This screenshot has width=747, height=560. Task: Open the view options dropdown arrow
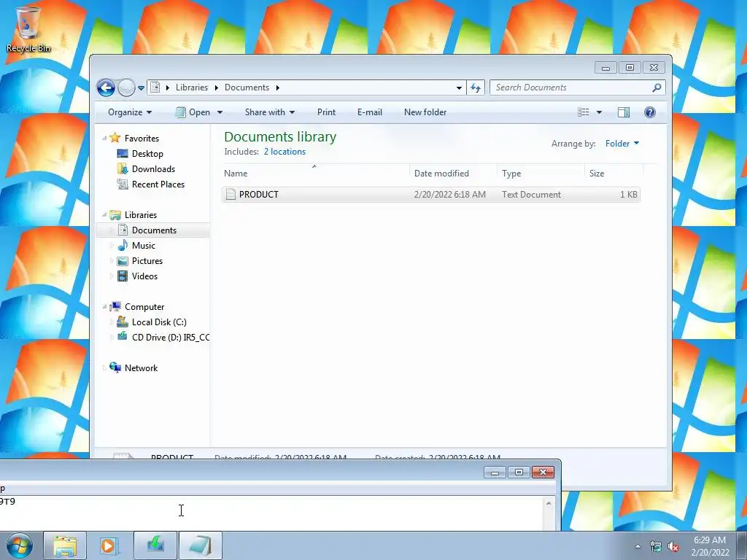click(600, 112)
